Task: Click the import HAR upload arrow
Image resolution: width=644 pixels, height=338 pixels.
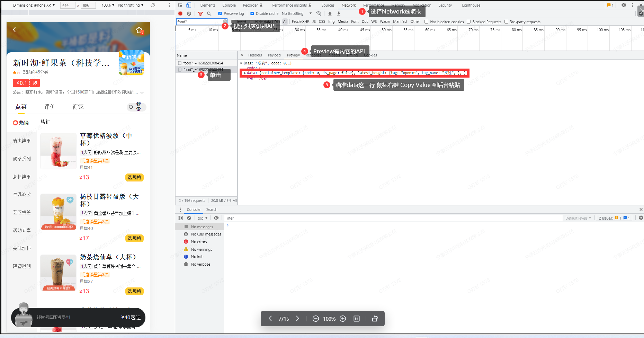Action: click(x=330, y=14)
